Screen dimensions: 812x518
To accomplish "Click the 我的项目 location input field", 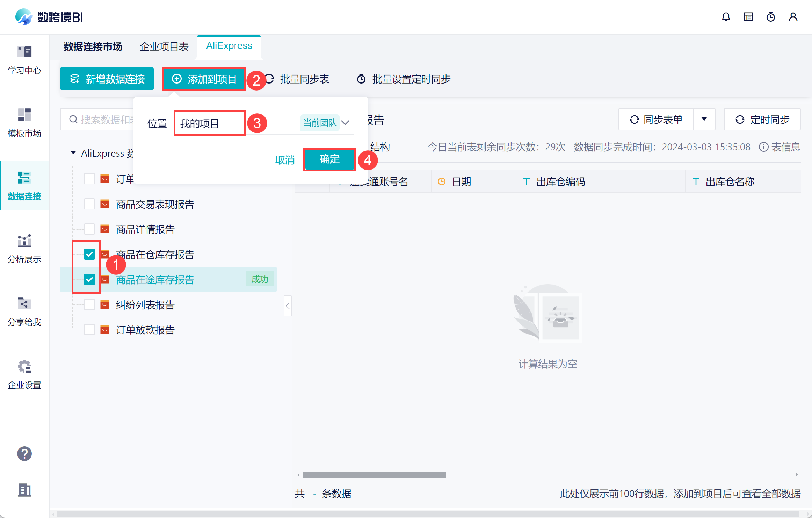I will 209,123.
